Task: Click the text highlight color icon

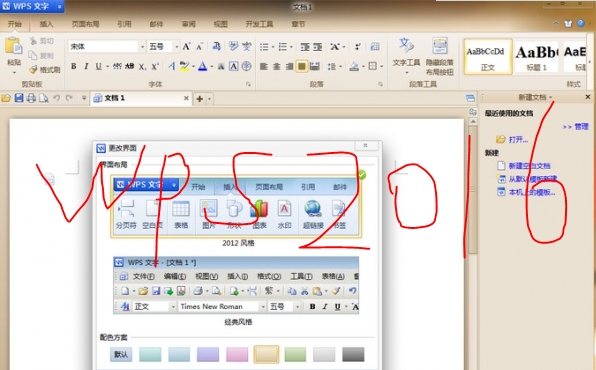Action: coord(185,66)
